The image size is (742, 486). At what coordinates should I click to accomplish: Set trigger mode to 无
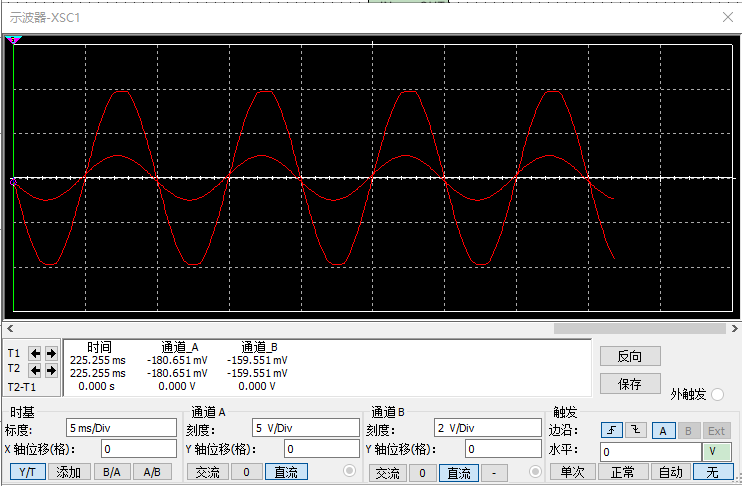pyautogui.click(x=713, y=472)
